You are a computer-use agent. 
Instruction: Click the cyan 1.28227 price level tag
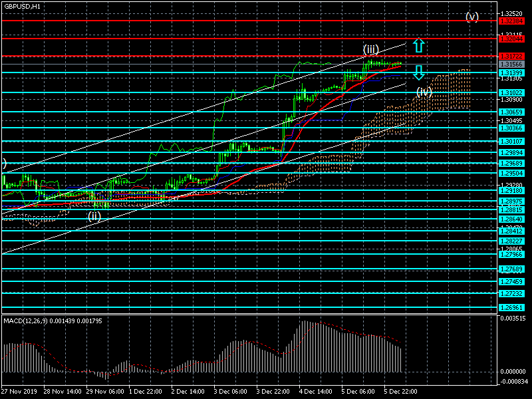511,241
